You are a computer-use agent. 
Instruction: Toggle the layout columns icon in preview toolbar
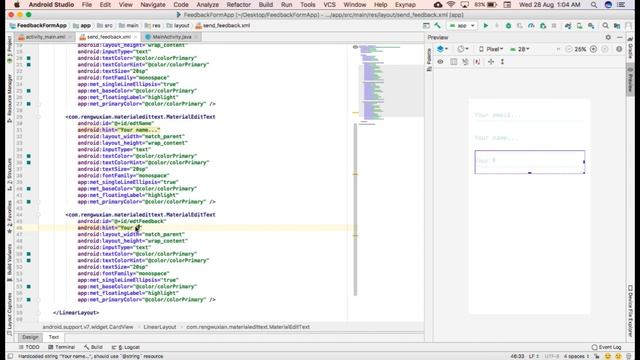click(453, 62)
